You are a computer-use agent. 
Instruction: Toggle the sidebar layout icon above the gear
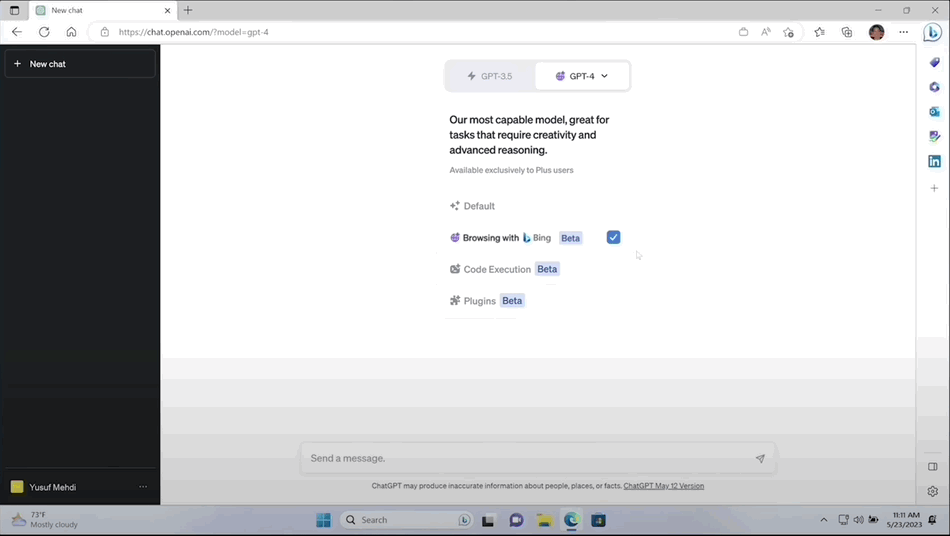[x=932, y=466]
